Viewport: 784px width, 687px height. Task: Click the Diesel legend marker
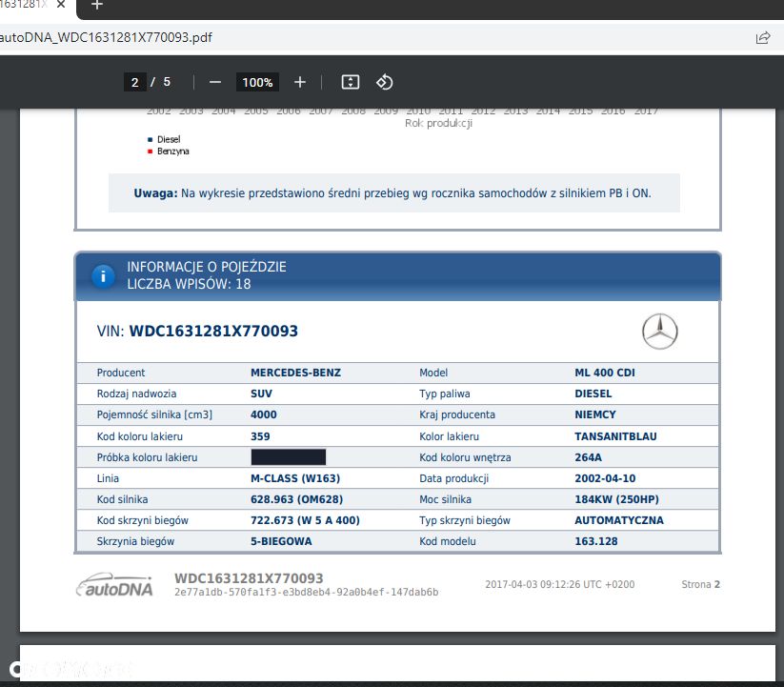150,139
